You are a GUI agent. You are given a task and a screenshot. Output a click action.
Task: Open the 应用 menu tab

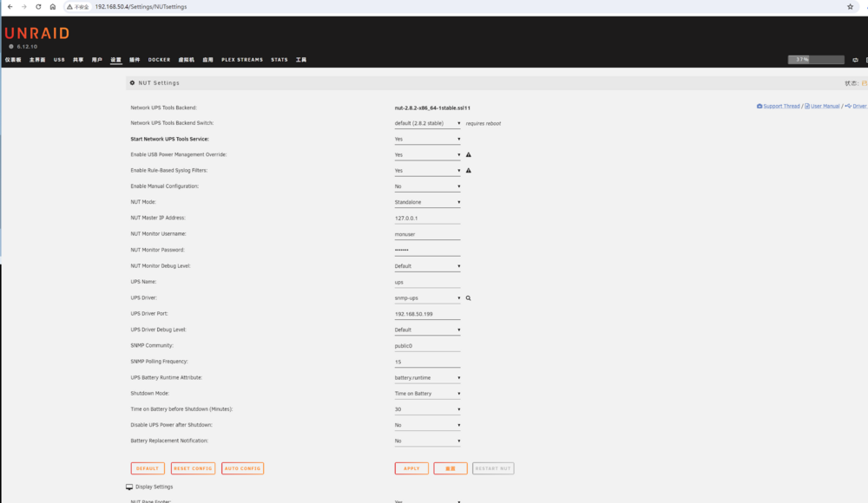tap(207, 60)
